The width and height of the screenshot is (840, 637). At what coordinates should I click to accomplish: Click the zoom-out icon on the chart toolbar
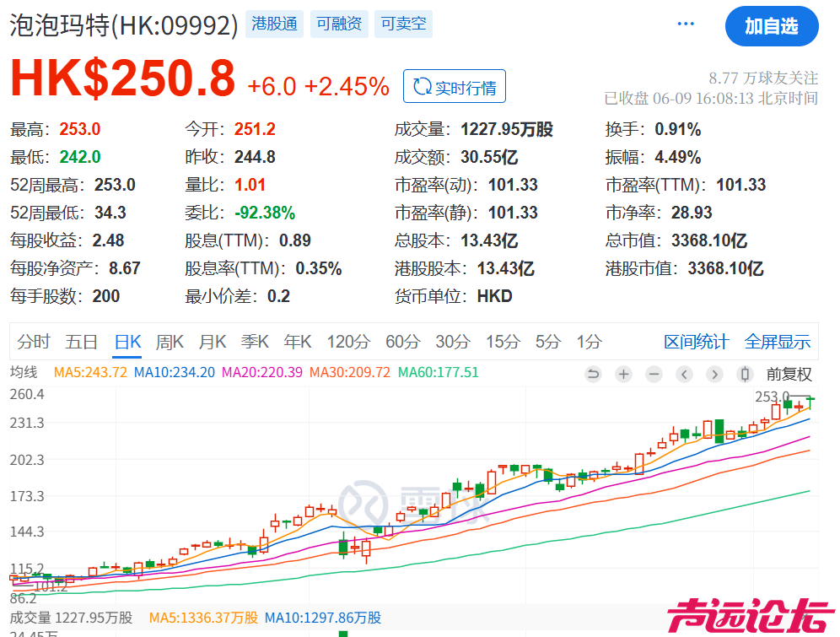(x=654, y=374)
